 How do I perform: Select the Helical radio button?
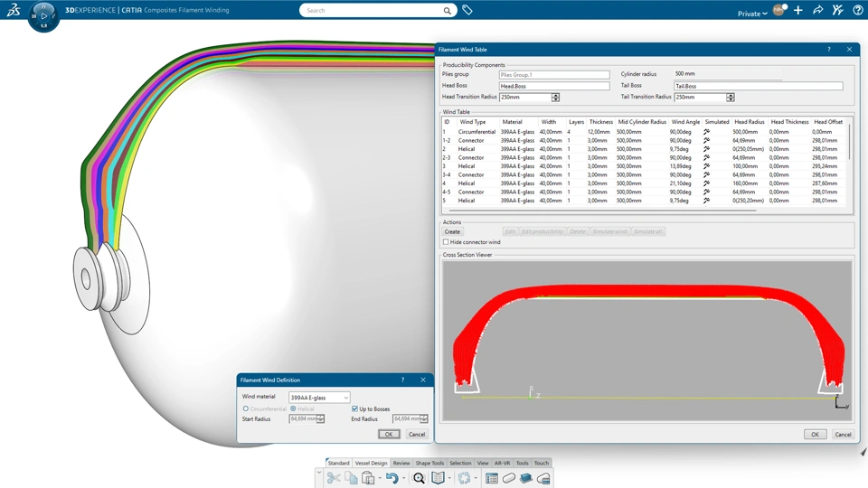click(x=293, y=408)
